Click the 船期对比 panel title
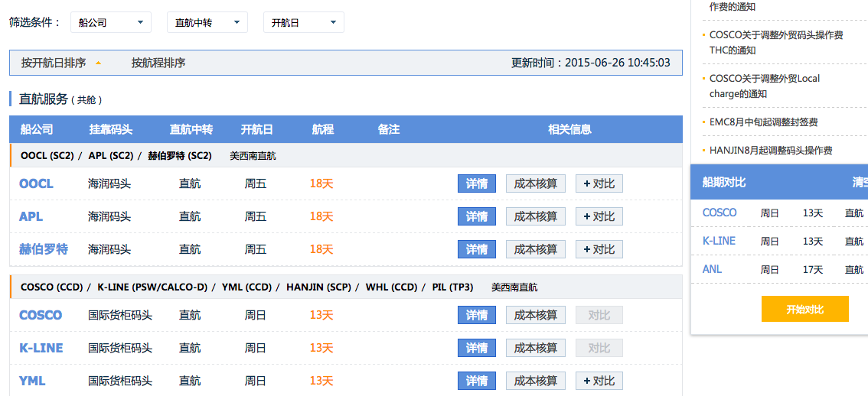Screen dimensions: 868x396 click(x=724, y=183)
